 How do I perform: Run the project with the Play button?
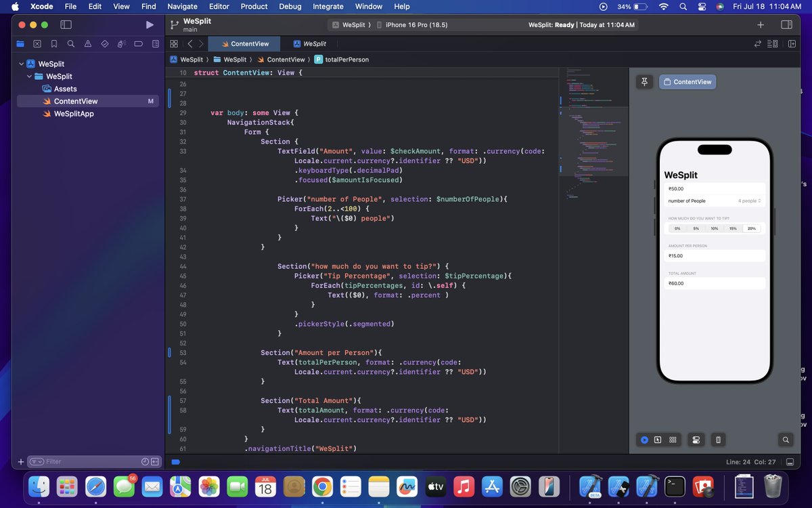pos(150,25)
